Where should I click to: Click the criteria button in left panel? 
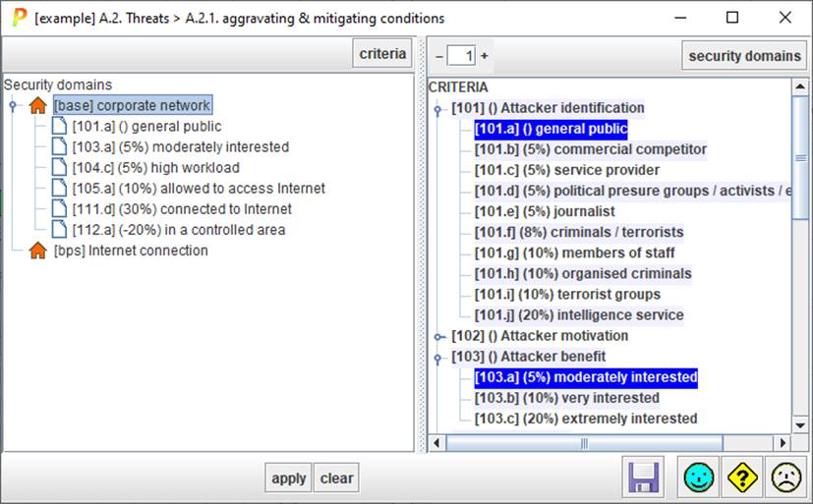(381, 54)
